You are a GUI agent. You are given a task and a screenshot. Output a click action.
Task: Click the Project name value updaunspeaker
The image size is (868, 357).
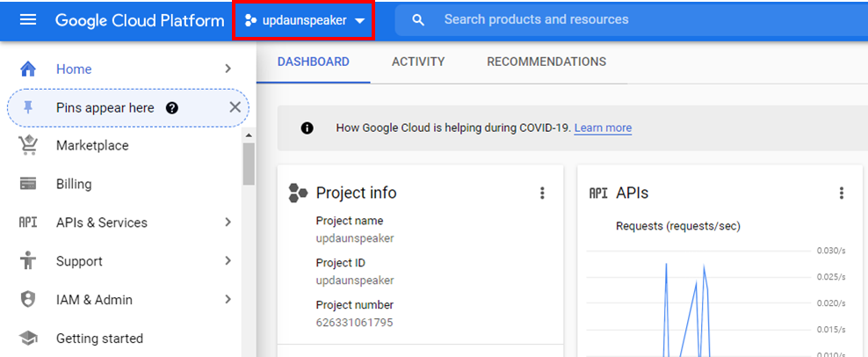pos(355,238)
